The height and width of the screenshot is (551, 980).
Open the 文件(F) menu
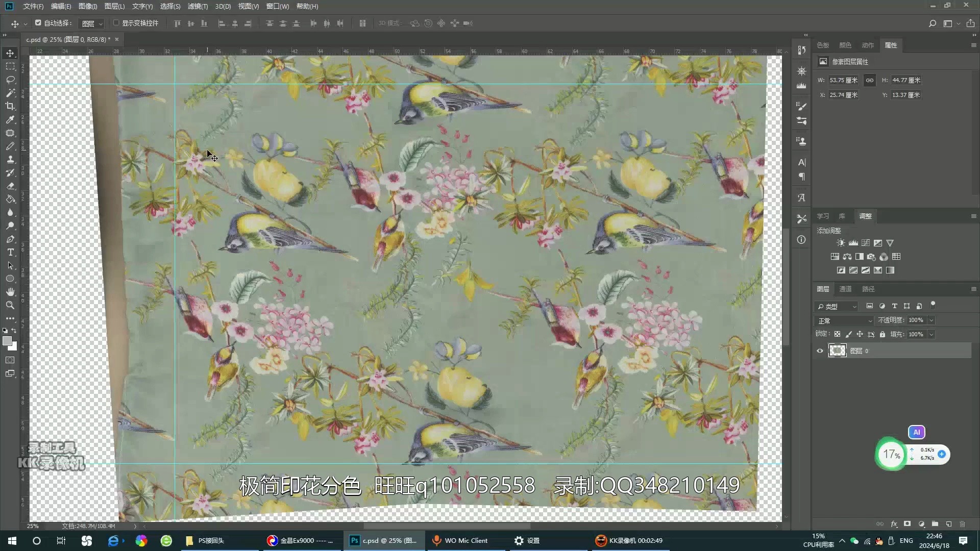[x=33, y=6]
